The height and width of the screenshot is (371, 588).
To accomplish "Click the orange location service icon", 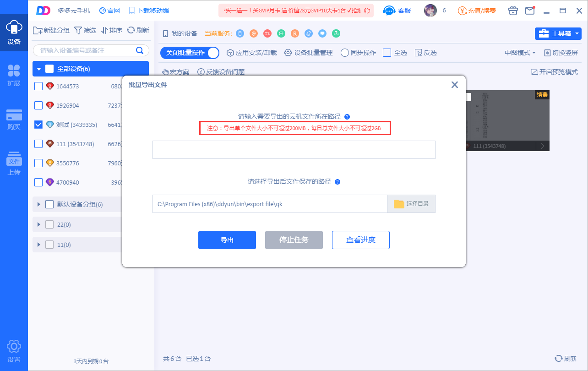I will [x=254, y=33].
